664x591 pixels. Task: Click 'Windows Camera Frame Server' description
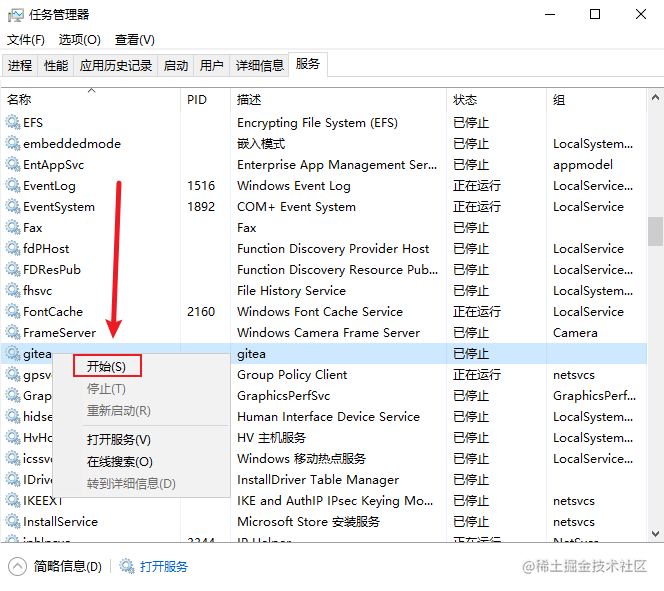[328, 333]
